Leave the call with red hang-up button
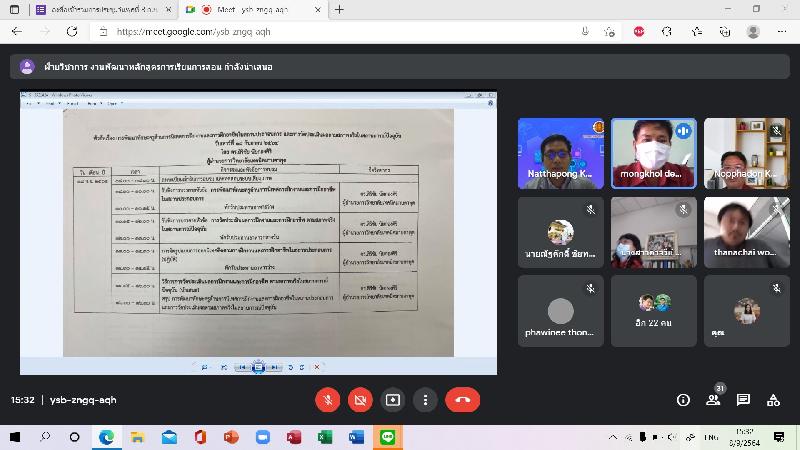Image resolution: width=800 pixels, height=450 pixels. [x=462, y=399]
